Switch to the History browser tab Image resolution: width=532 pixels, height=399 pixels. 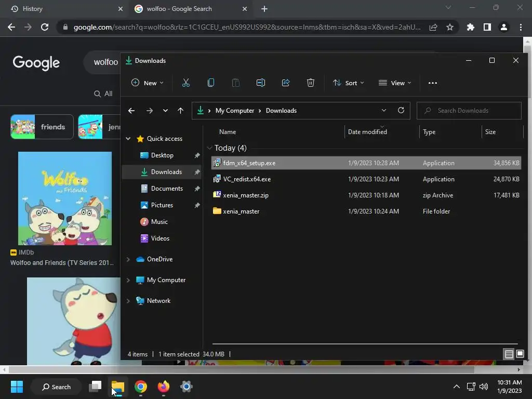tap(64, 9)
